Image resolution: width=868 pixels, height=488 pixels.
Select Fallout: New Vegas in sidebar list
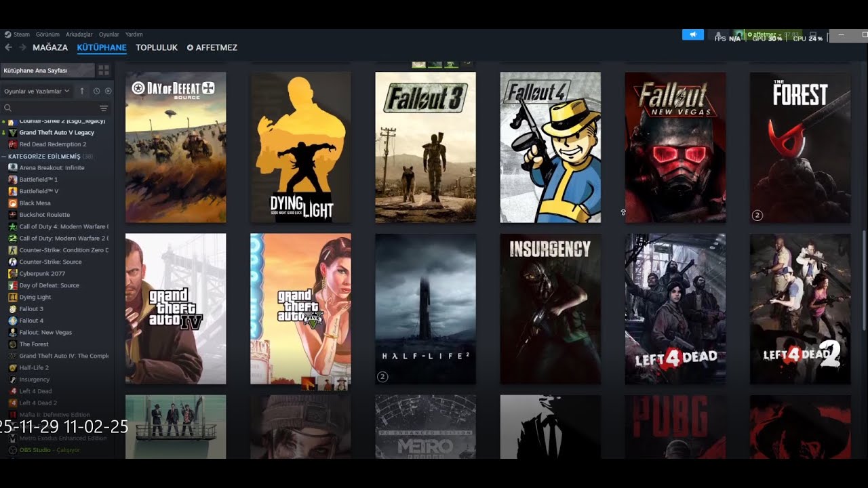coord(45,332)
